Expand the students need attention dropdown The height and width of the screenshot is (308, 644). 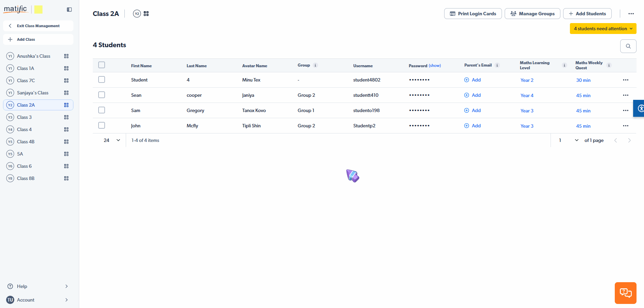click(x=603, y=29)
